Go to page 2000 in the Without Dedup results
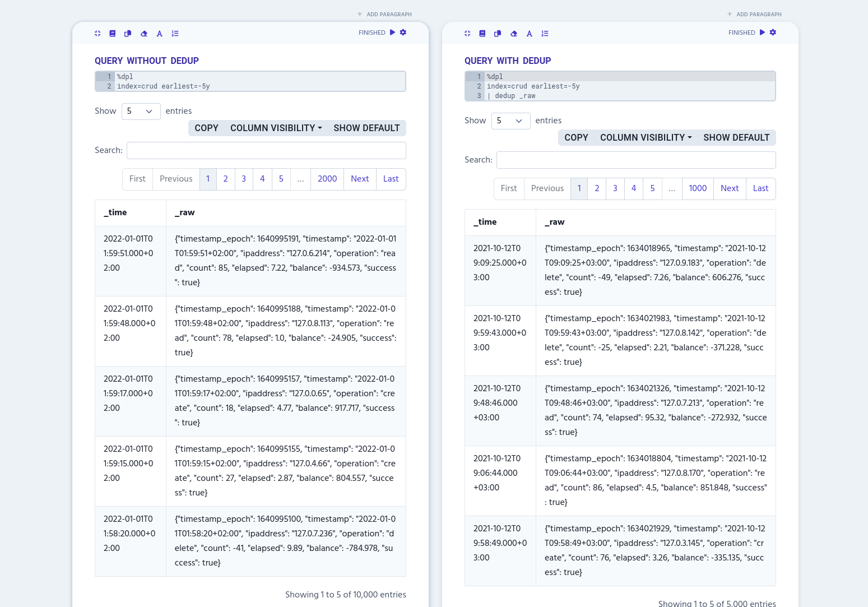The image size is (868, 607). 327,179
